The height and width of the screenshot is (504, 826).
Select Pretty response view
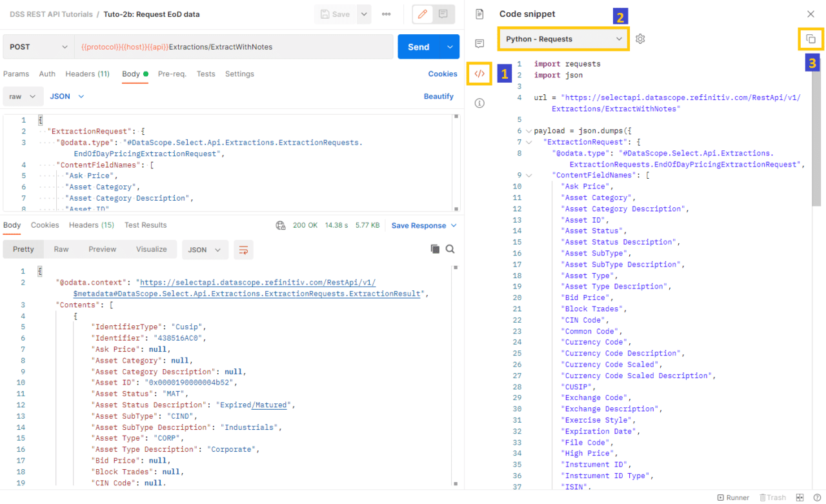tap(23, 250)
